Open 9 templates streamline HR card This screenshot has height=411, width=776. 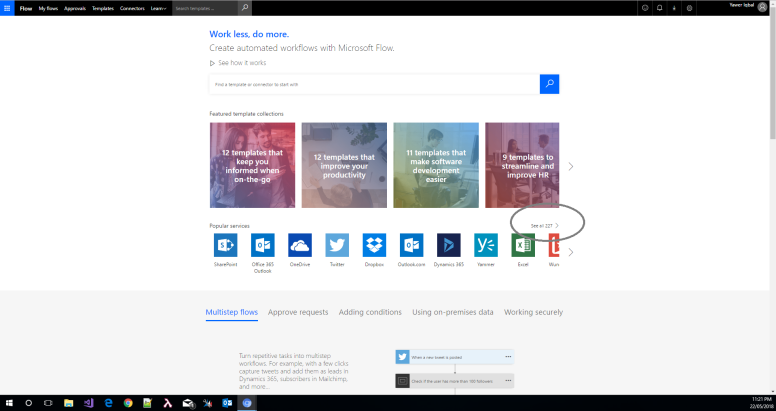click(x=522, y=165)
